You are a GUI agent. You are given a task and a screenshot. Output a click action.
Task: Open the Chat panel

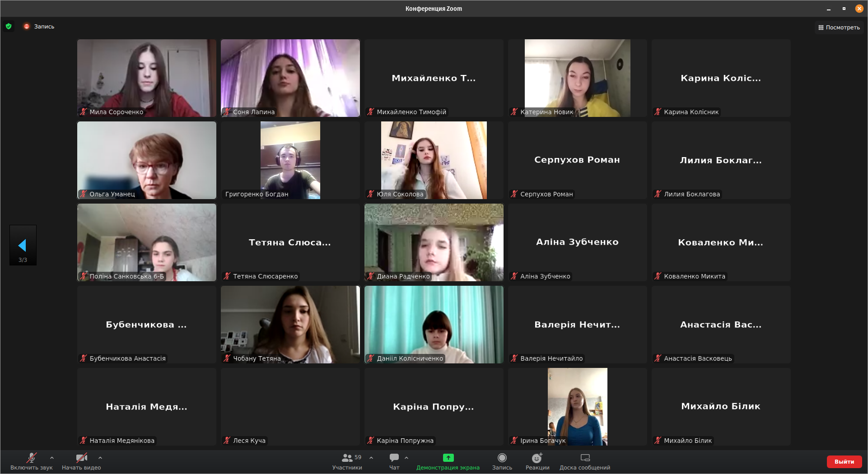394,458
